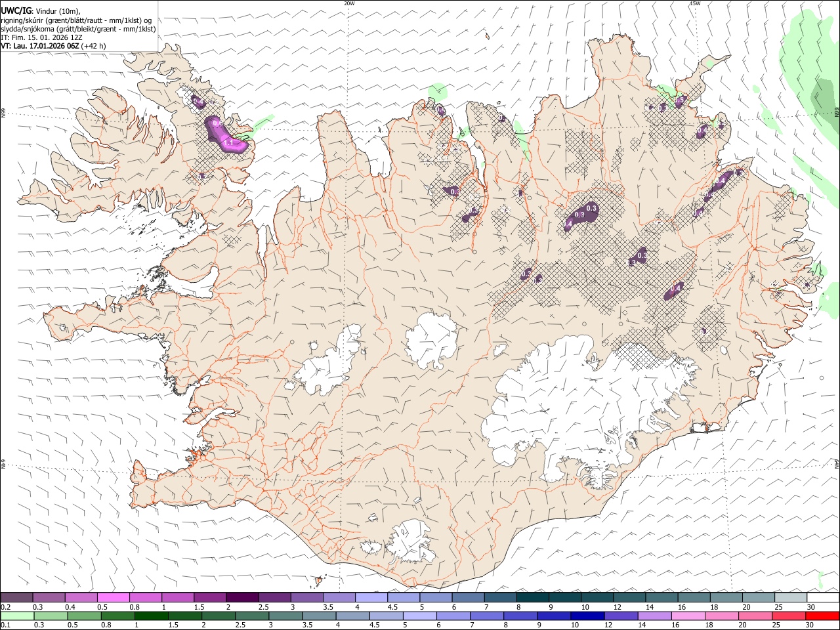Click the white 30 swatch ending the upper legend
Viewport: 840px width, 630px height.
click(822, 597)
